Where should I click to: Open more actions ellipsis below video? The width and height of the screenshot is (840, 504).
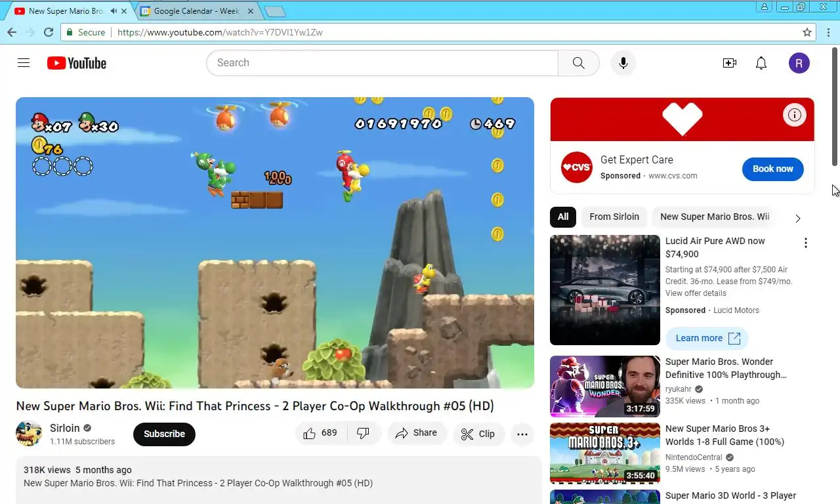pos(522,434)
